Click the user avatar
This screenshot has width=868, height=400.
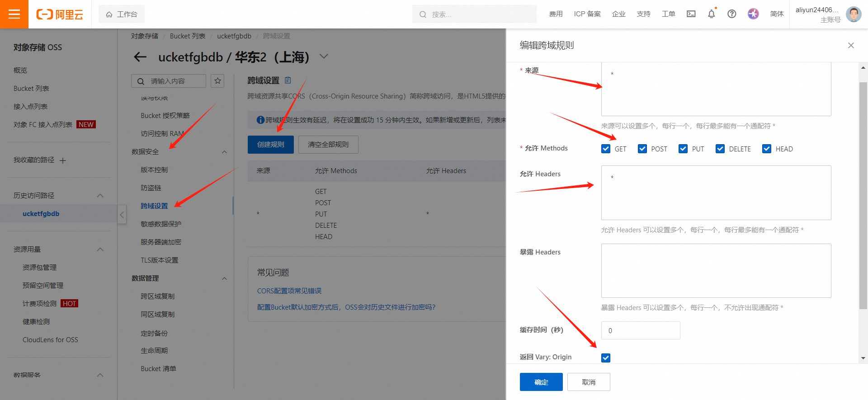click(x=854, y=14)
